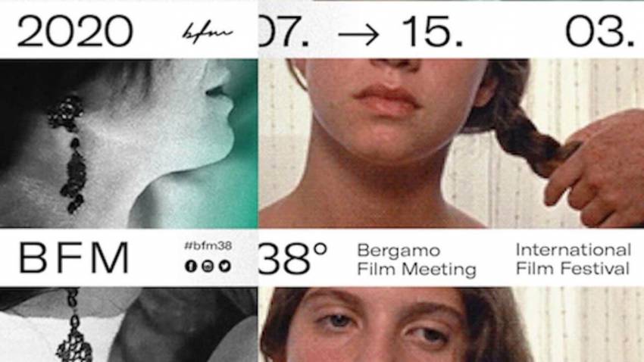The width and height of the screenshot is (644, 362).
Task: Click the right arrow between dates
Action: 358,35
